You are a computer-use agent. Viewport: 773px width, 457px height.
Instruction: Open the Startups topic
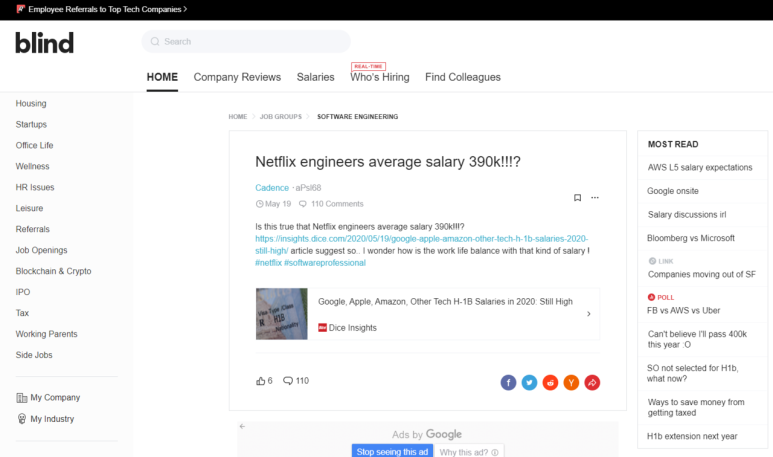31,124
